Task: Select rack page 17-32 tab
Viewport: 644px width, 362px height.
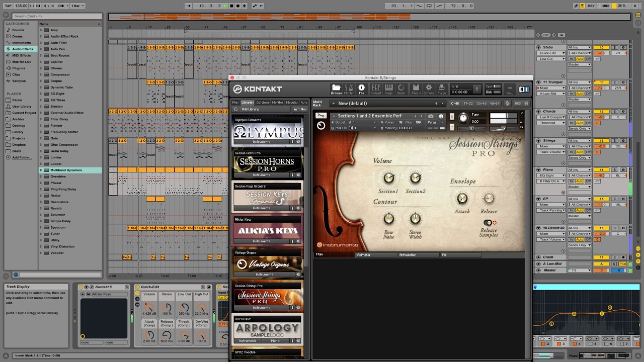Action: (468, 104)
